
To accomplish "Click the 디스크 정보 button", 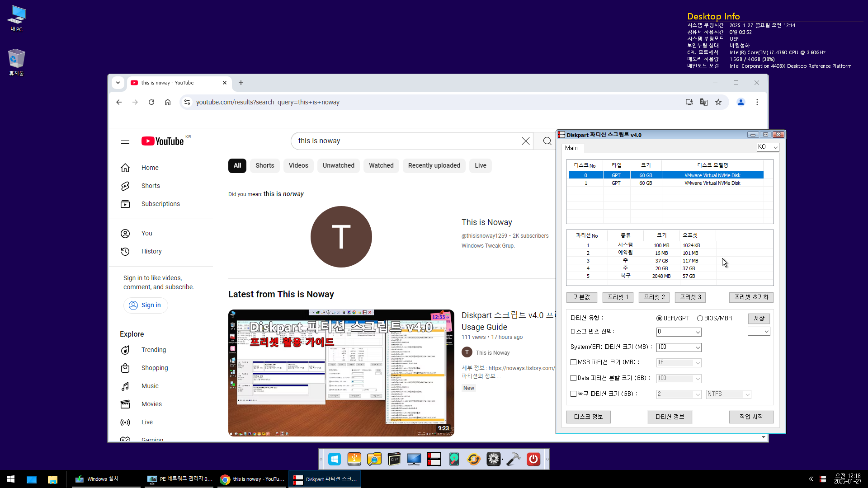I will [x=589, y=417].
